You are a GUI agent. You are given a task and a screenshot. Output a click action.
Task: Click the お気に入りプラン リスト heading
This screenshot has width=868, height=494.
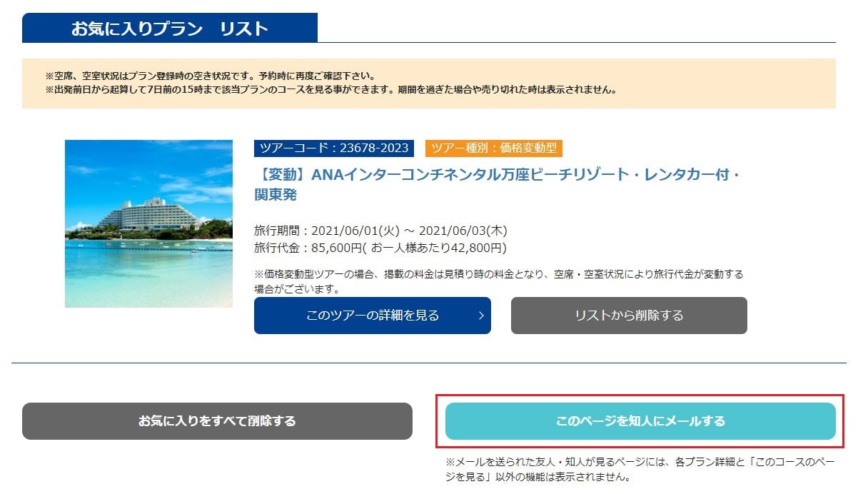(170, 29)
